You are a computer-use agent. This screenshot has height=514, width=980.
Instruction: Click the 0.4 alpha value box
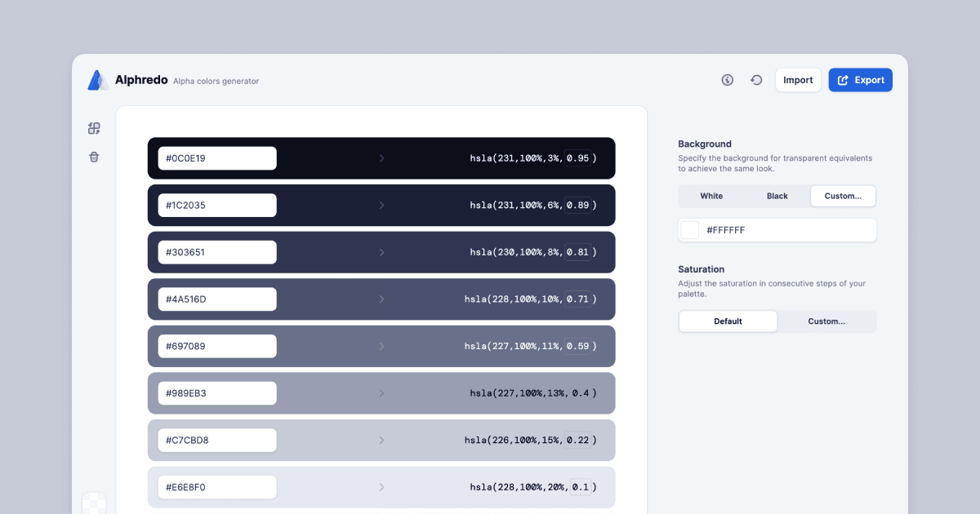click(580, 393)
